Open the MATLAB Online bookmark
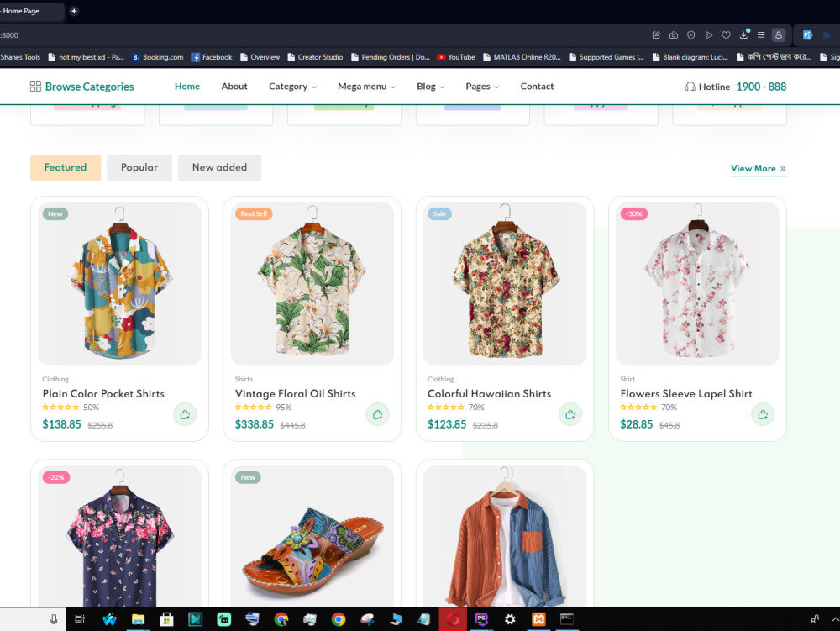Viewport: 840px width, 631px height. (522, 57)
